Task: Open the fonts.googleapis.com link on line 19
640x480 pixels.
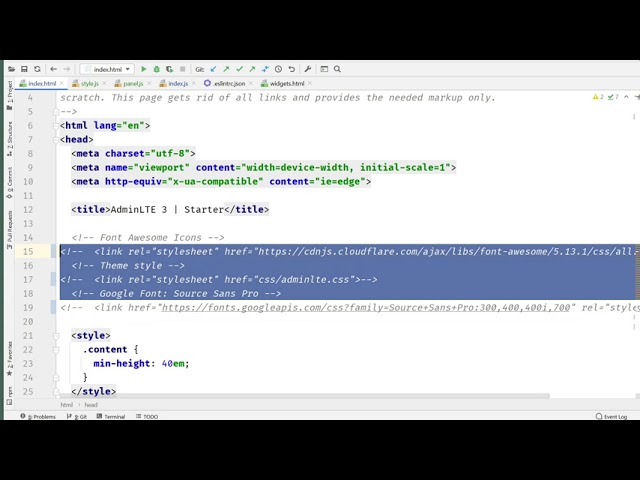Action: click(366, 307)
